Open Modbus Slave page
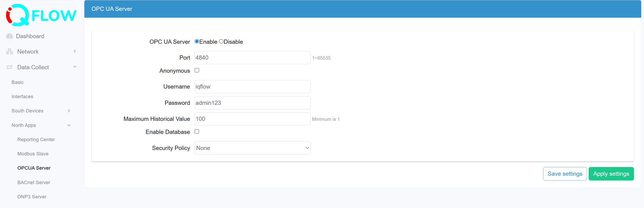The image size is (644, 208). [33, 154]
